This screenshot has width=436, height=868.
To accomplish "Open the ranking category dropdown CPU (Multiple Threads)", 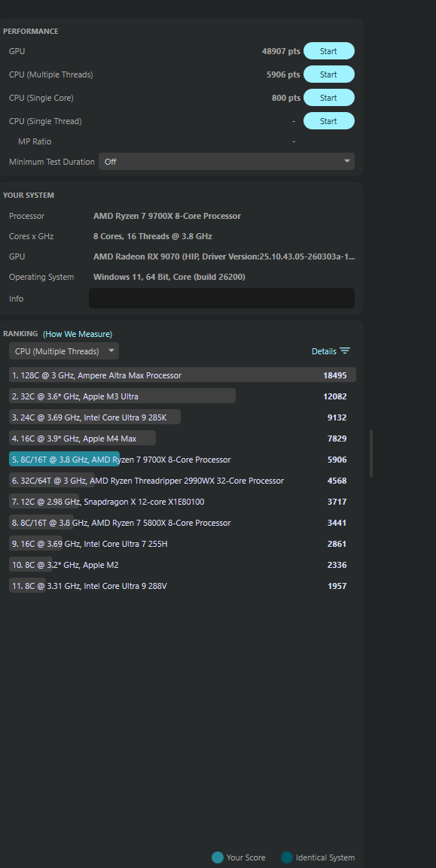I will 64,351.
